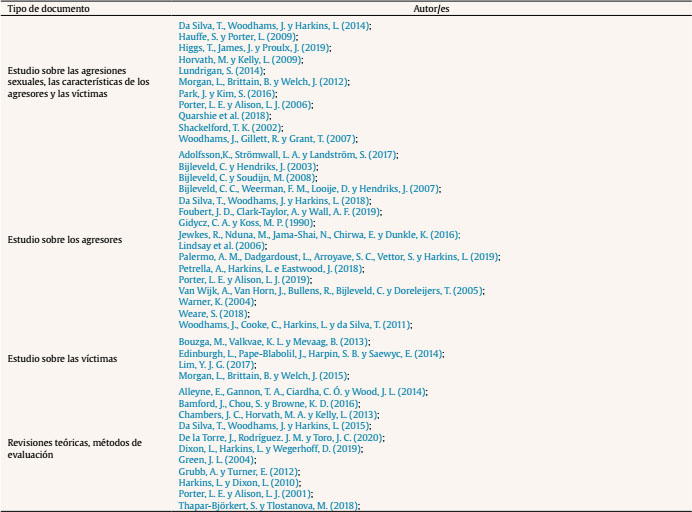Viewport: 692px width, 512px height.
Task: Open Alleyne, Gannon, Ciardha y Wood (2014)
Action: (x=302, y=392)
